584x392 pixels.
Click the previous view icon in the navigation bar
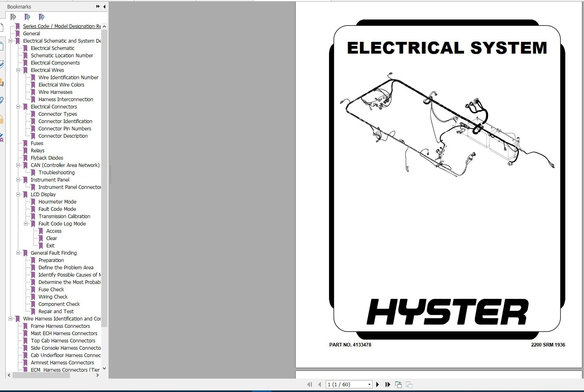399,384
